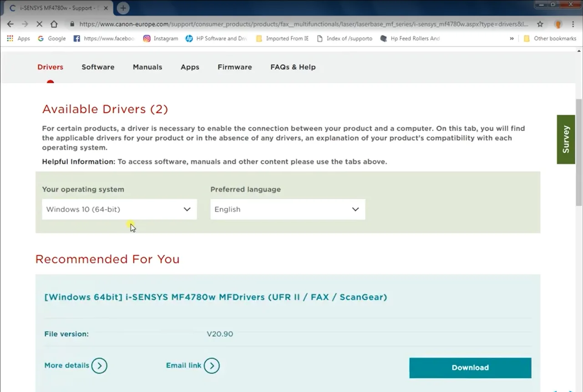Viewport: 583px width, 392px height.
Task: Switch to the Software tab
Action: [x=98, y=67]
